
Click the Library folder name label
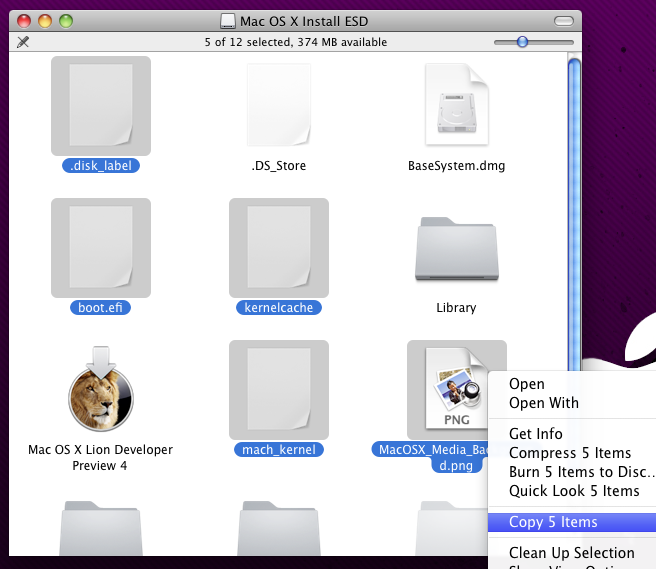(x=456, y=308)
